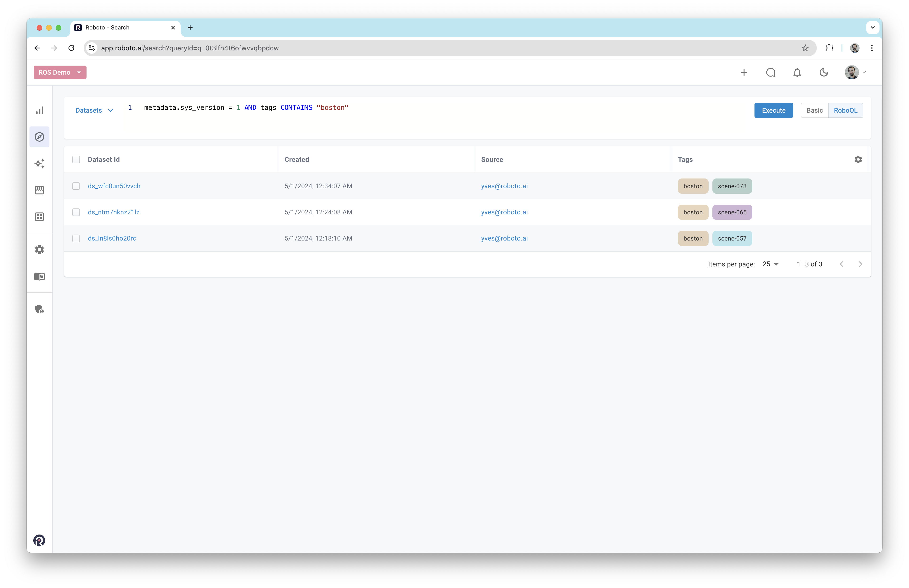The width and height of the screenshot is (909, 588).
Task: Open the analytics bar chart sidebar icon
Action: (x=39, y=110)
